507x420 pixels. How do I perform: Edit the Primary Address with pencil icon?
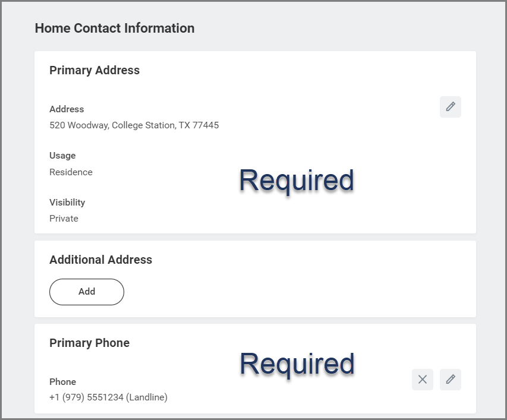pyautogui.click(x=450, y=107)
